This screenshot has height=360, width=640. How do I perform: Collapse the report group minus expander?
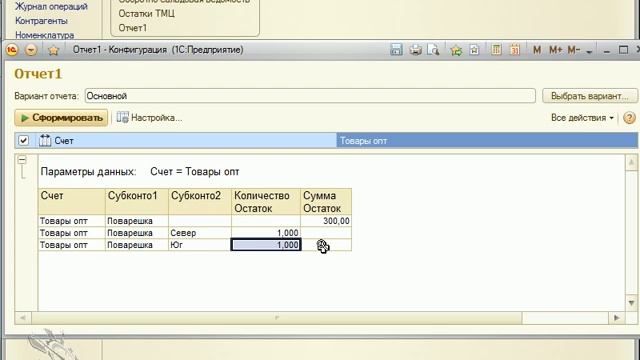22,160
